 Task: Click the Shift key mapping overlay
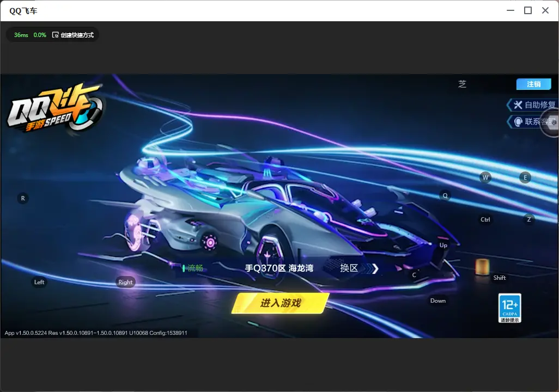pyautogui.click(x=500, y=278)
